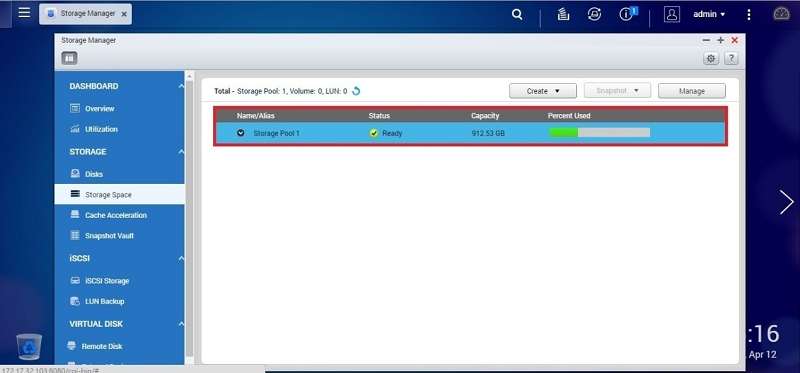Image resolution: width=800 pixels, height=373 pixels.
Task: Maximize the Storage Manager window
Action: 720,40
